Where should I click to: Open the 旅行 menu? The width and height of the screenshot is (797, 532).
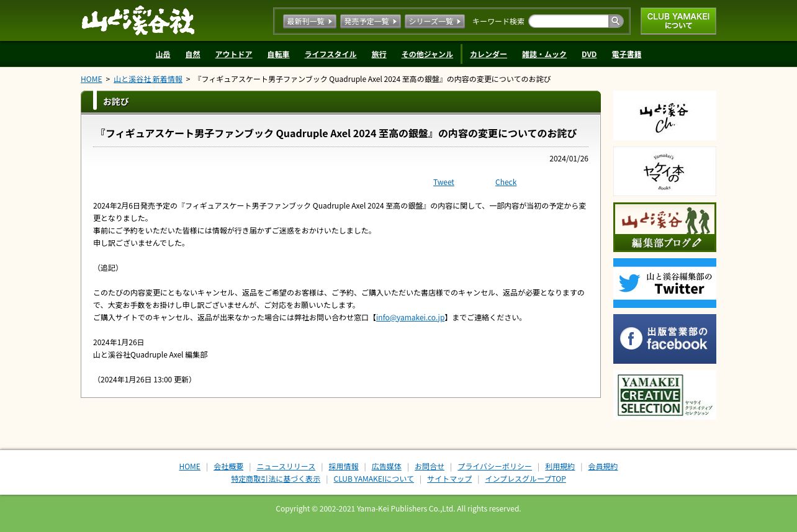379,55
